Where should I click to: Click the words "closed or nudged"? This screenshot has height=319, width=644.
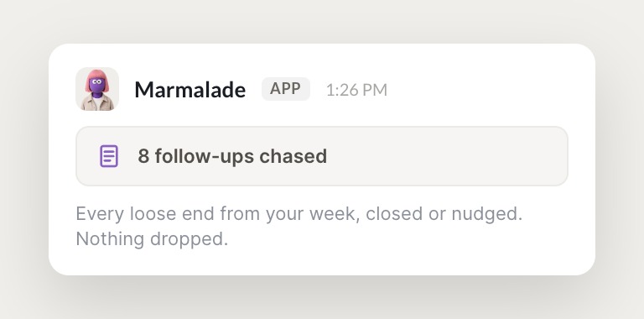(x=444, y=214)
